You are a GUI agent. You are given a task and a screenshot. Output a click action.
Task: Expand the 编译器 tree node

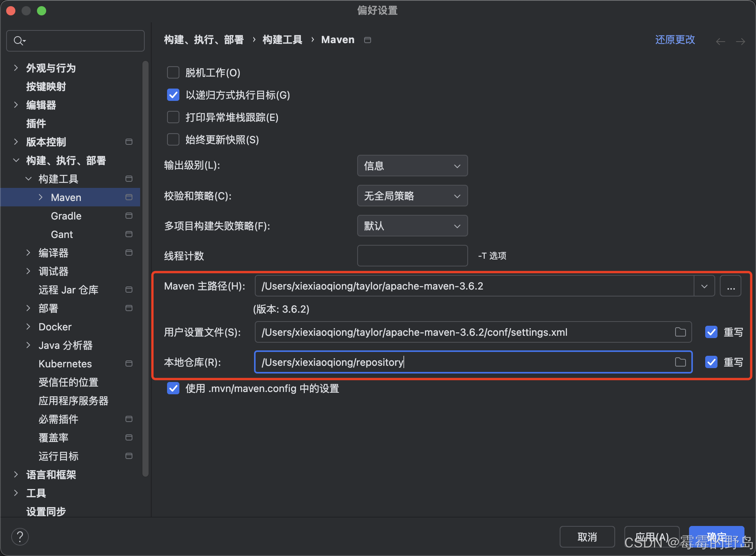pos(28,253)
